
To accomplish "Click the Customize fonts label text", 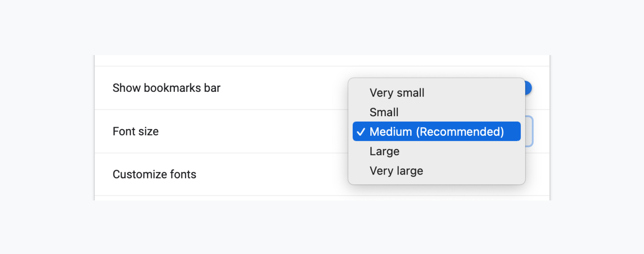I will coord(154,174).
